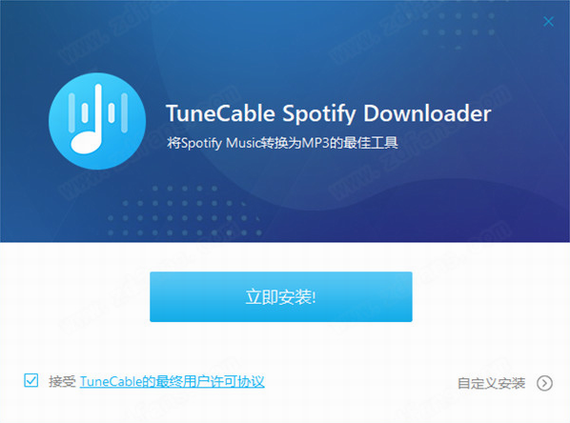Screen dimensions: 570x423
Task: Click the circled arrow next to 自定义安装
Action: click(x=545, y=383)
